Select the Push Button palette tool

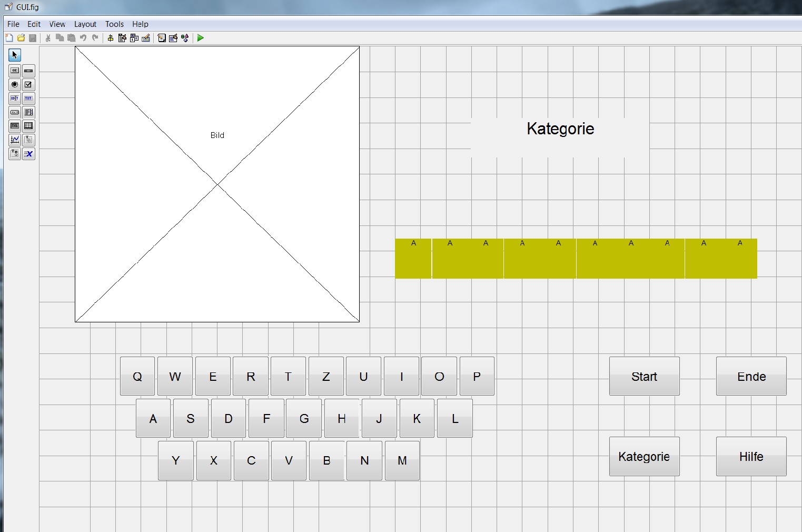[x=15, y=71]
